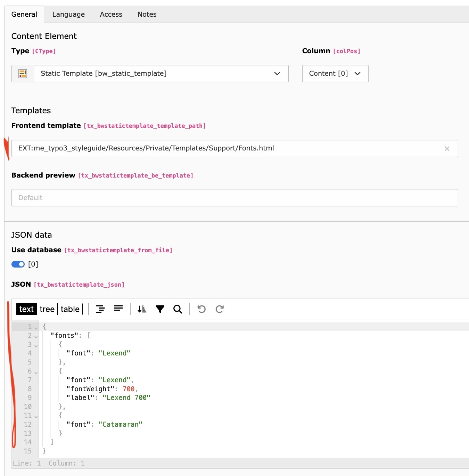Open the Column dropdown showing Content [0]

click(x=335, y=74)
